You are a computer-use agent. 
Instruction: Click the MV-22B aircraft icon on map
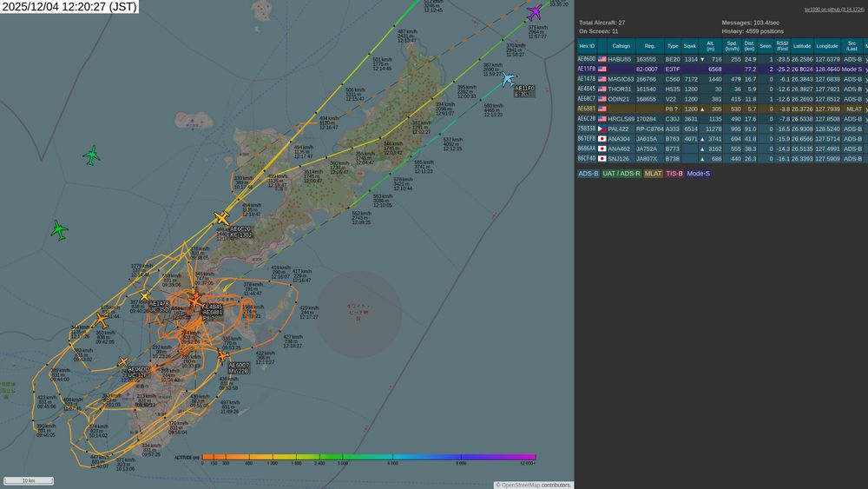(x=223, y=356)
